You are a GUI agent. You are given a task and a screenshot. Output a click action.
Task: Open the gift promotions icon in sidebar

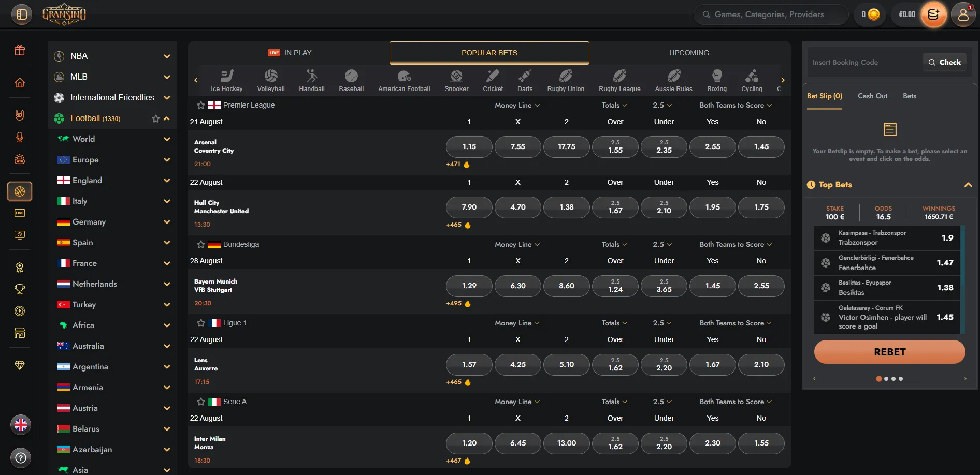pyautogui.click(x=20, y=51)
